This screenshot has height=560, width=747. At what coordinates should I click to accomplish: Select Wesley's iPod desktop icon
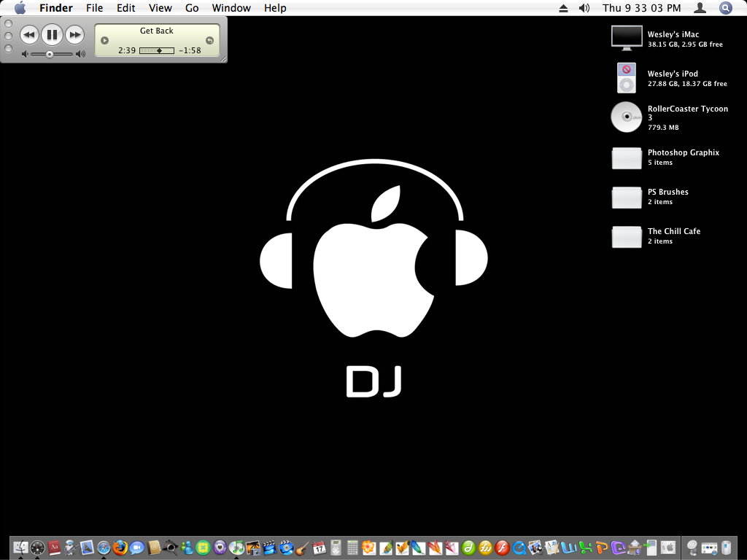click(627, 77)
